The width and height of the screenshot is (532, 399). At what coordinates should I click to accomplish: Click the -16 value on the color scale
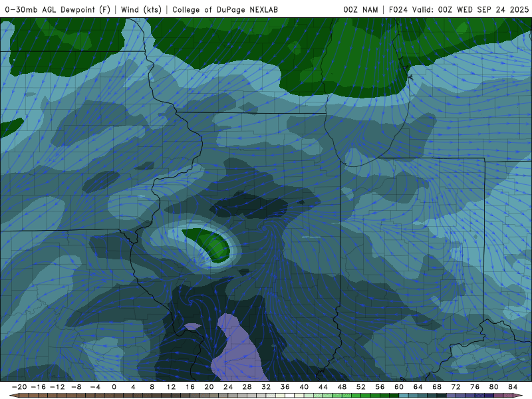(x=38, y=387)
